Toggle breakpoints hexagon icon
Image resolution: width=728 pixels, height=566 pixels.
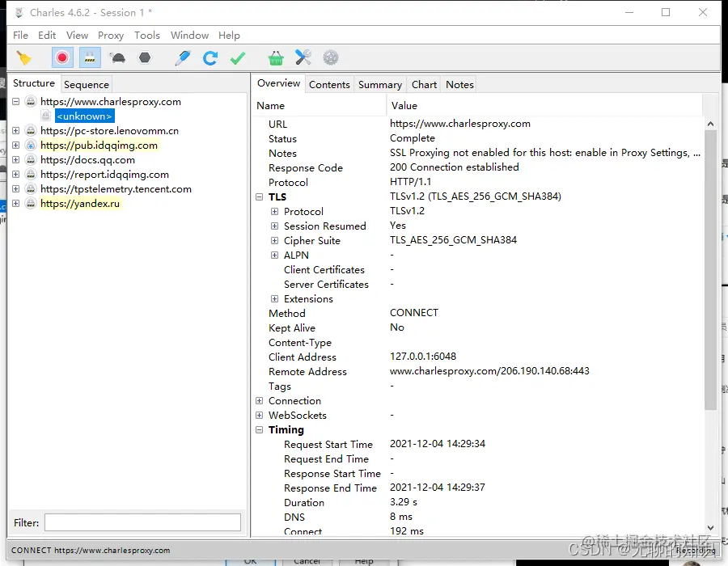pos(145,57)
